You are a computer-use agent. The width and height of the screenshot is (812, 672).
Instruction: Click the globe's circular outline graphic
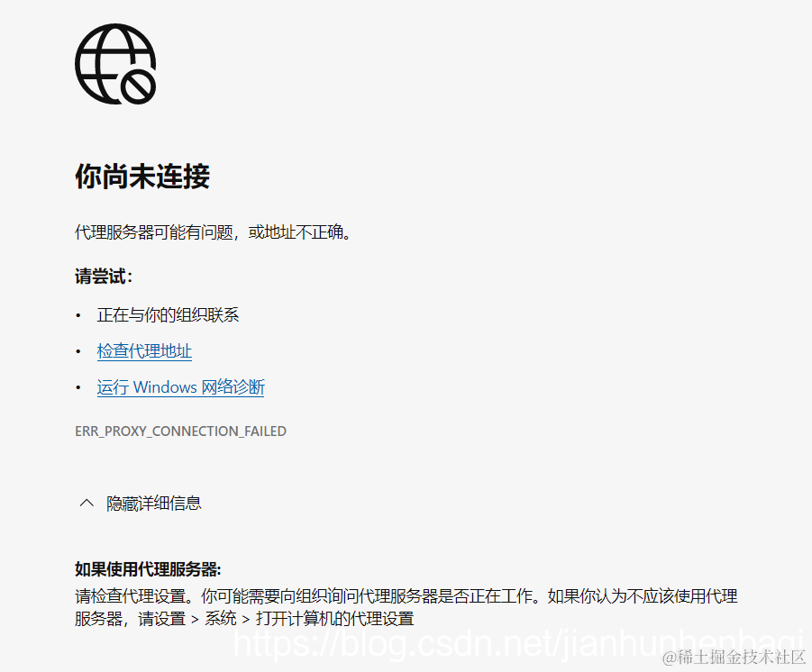coord(108,54)
